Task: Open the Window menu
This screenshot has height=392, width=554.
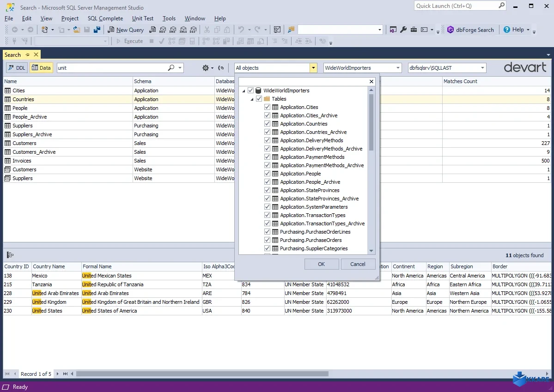Action: (x=195, y=18)
